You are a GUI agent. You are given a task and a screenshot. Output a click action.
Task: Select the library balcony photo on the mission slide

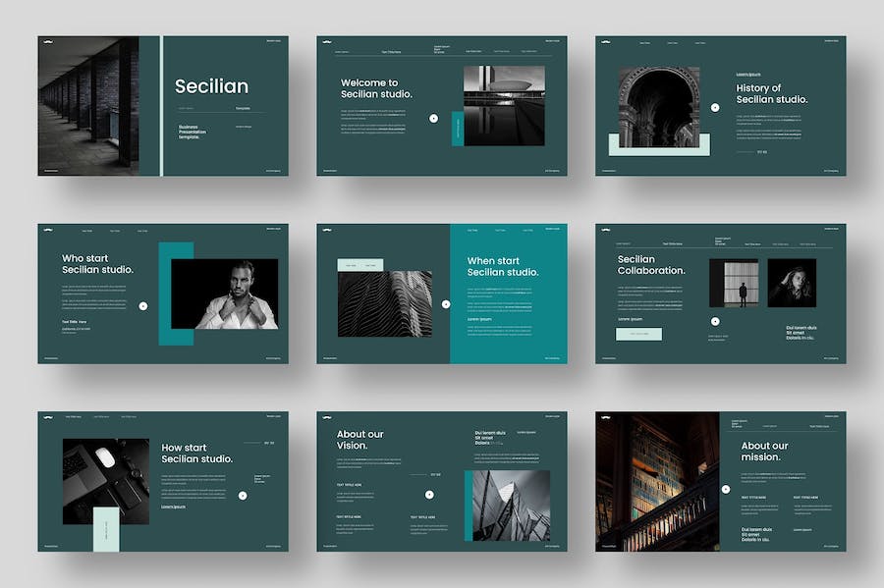tap(657, 482)
